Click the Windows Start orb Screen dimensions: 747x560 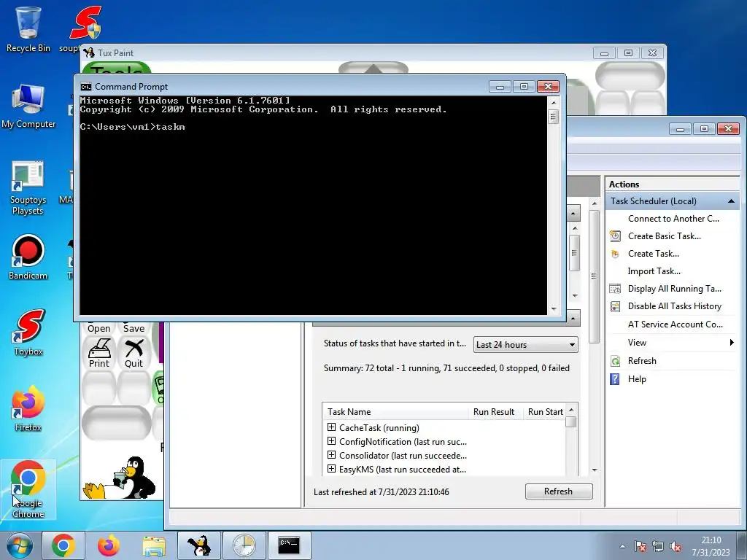20,545
